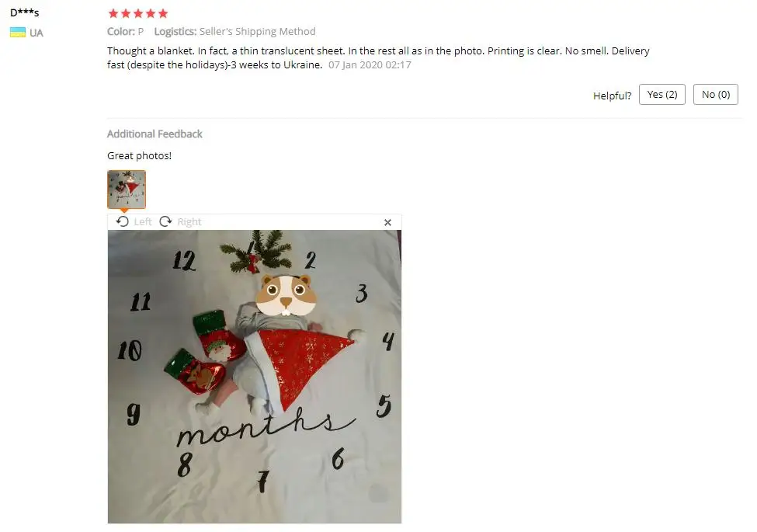
Task: Click the Color: P label
Action: pyautogui.click(x=126, y=31)
